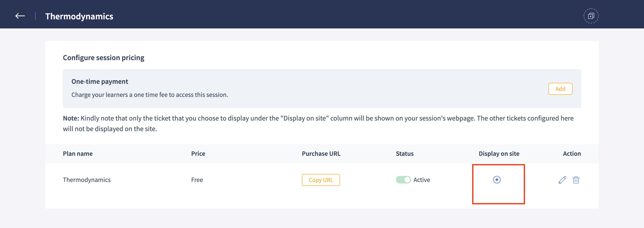The image size is (644, 228).
Task: Click the Plan name column header
Action: coord(78,154)
